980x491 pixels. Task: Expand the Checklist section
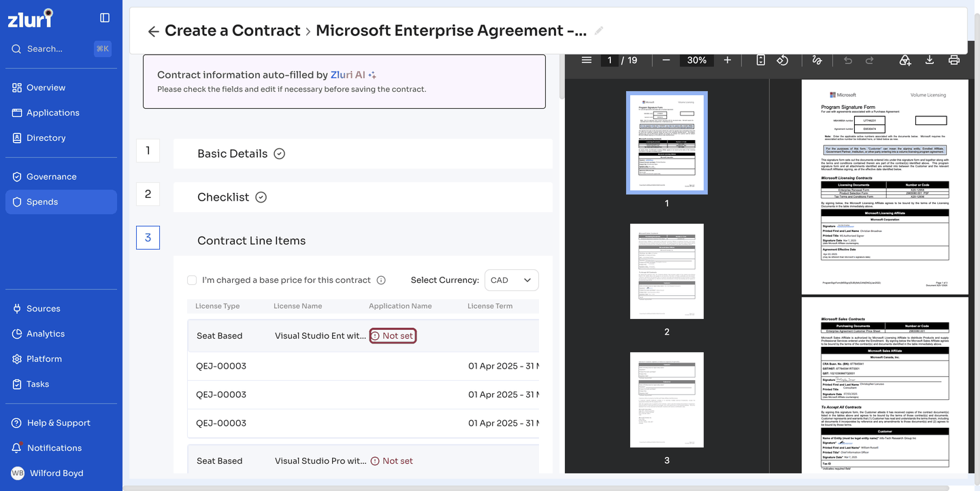(x=363, y=197)
